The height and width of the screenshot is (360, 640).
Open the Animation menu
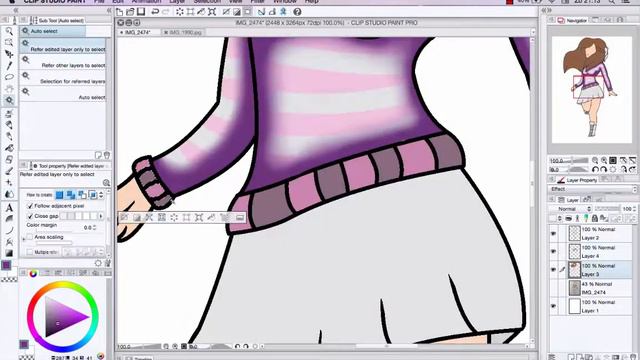click(146, 2)
